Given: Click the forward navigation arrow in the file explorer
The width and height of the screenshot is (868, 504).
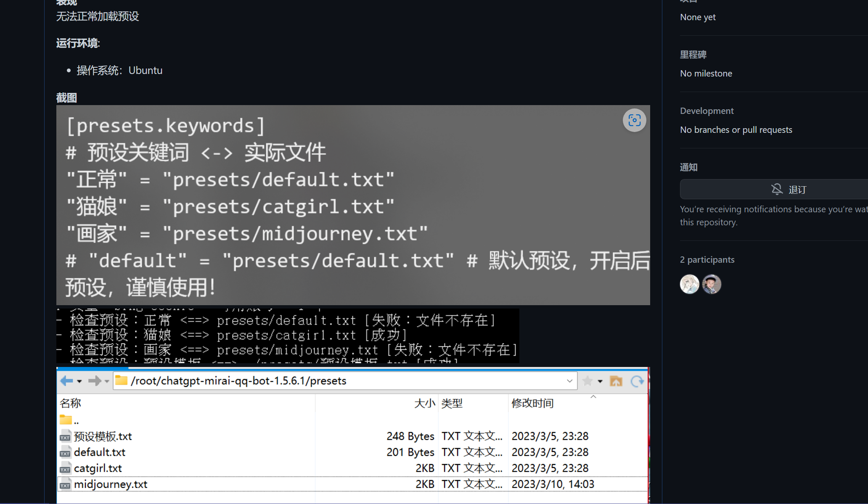Looking at the screenshot, I should coord(95,381).
